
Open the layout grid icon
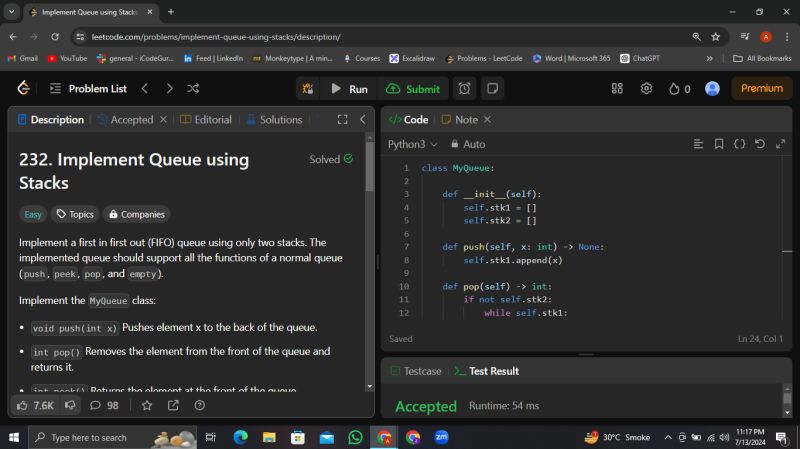coord(617,89)
